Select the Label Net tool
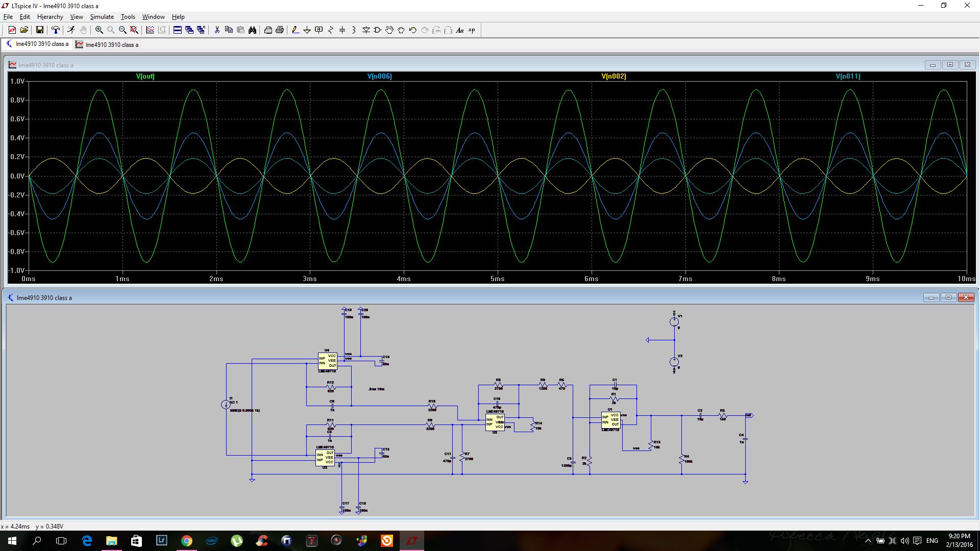The height and width of the screenshot is (551, 980). click(x=319, y=30)
